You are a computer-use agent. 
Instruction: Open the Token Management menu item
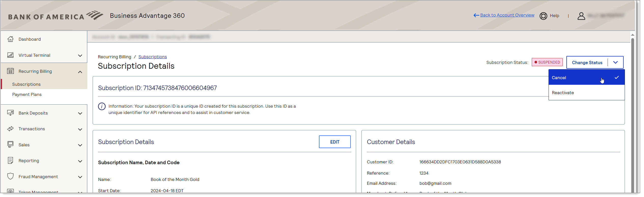38,191
